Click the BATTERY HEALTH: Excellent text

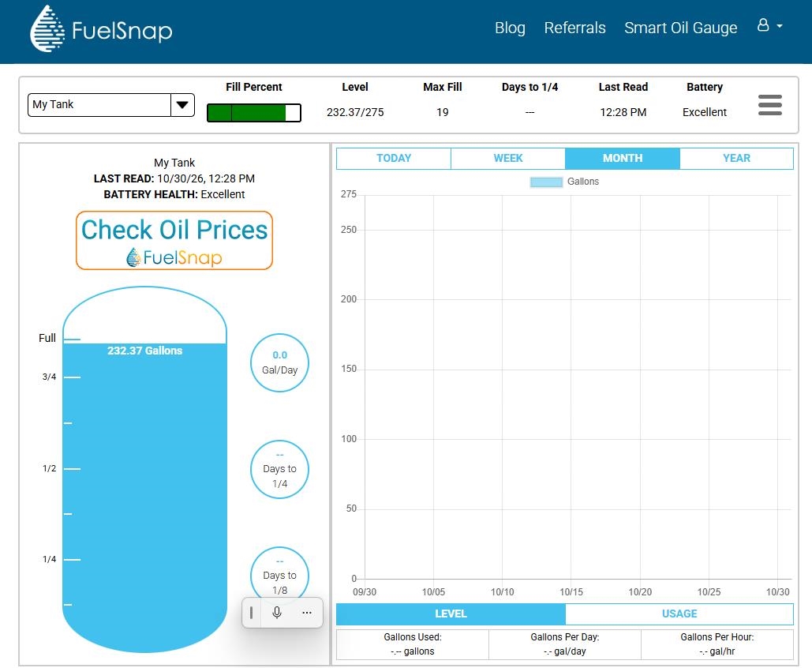pos(174,194)
